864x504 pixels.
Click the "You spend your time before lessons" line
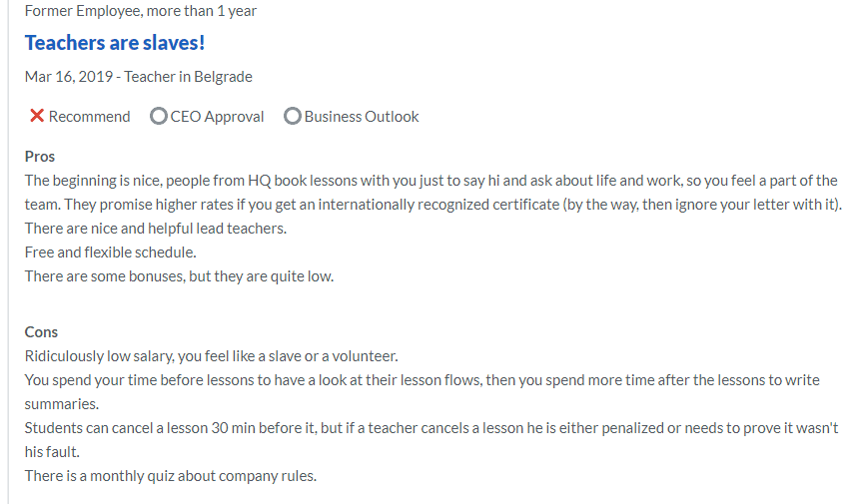[422, 379]
